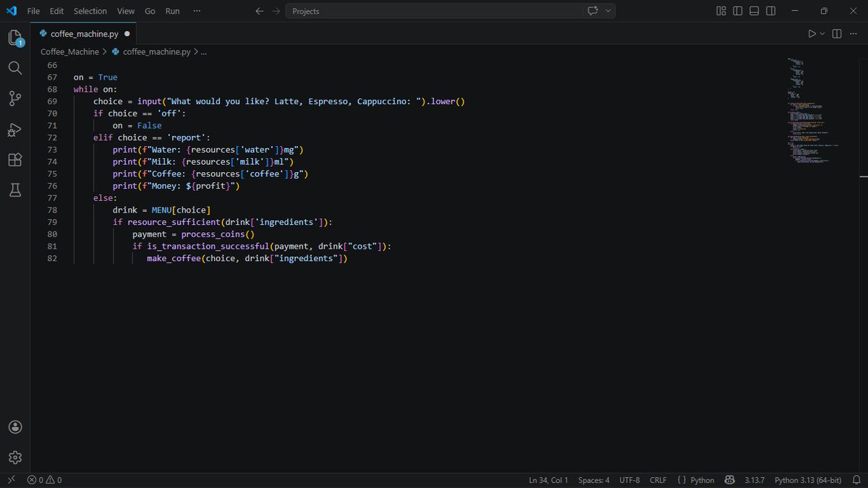The height and width of the screenshot is (488, 868).
Task: Select the coffee_machine.py editor tab
Action: click(84, 33)
